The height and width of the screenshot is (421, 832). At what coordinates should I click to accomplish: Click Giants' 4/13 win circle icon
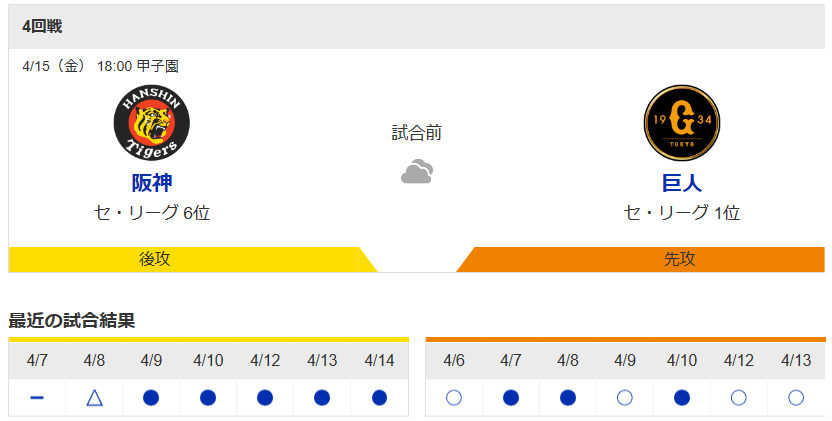(x=796, y=398)
